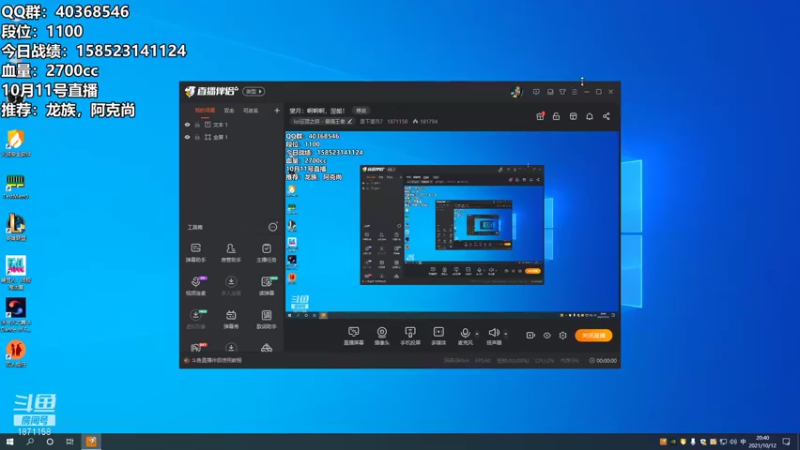Screen dimensions: 800x450
Task: Open the 房管助手 room manager tool
Action: pos(231,253)
